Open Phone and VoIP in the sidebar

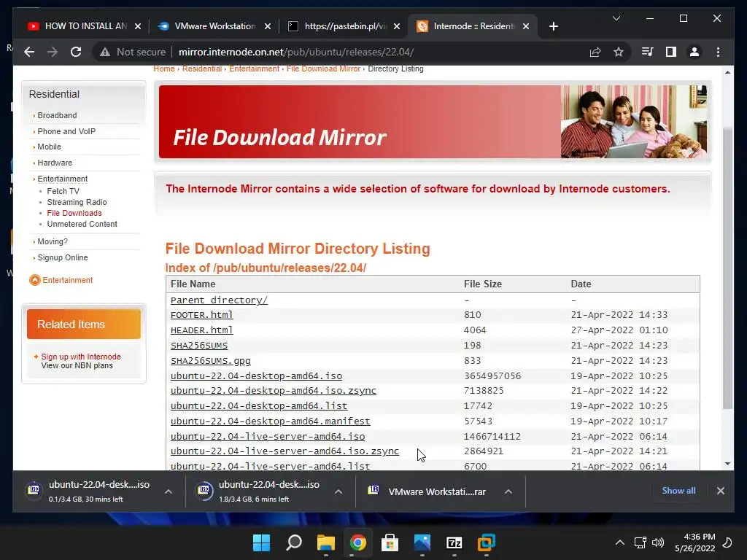[66, 131]
